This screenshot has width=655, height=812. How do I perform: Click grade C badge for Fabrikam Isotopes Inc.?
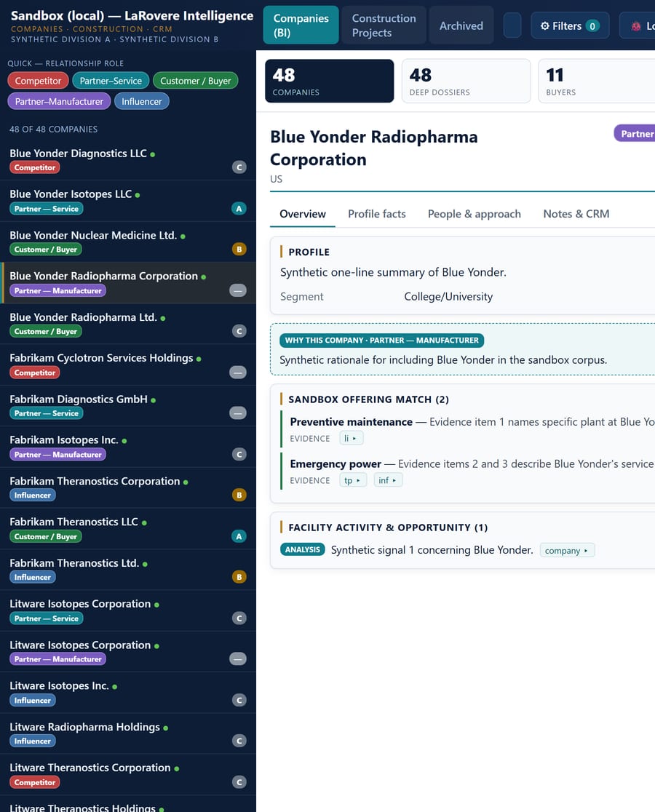239,454
